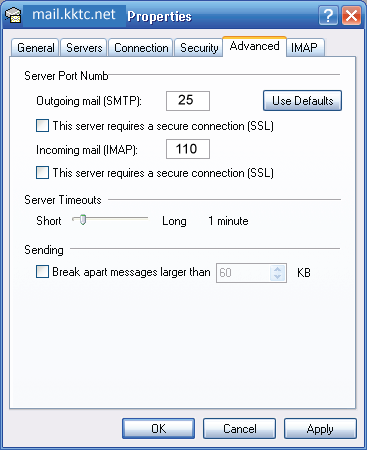Click the Server Timeouts slider handle
This screenshot has width=367, height=450.
pyautogui.click(x=83, y=220)
